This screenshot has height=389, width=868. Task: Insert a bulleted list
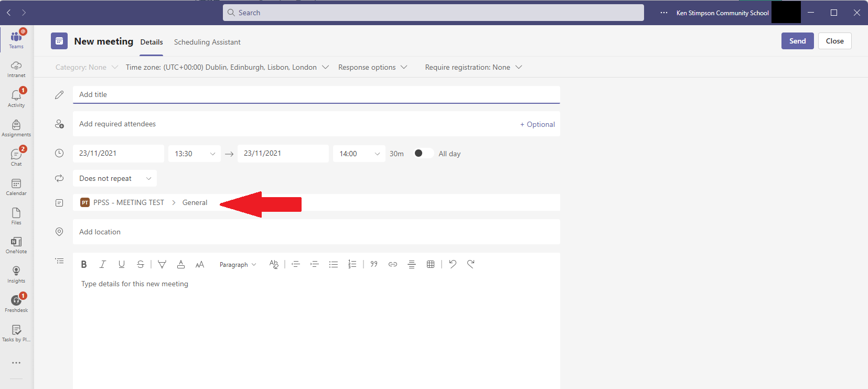click(334, 264)
